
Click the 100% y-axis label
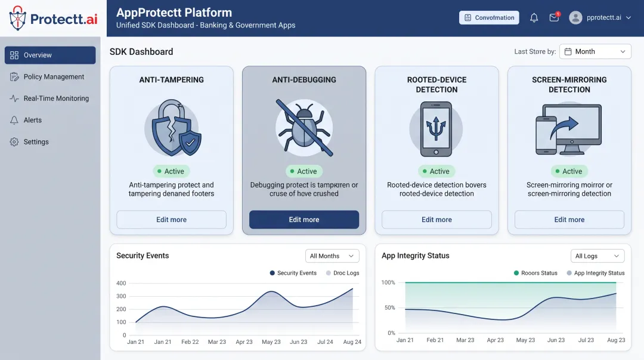388,282
